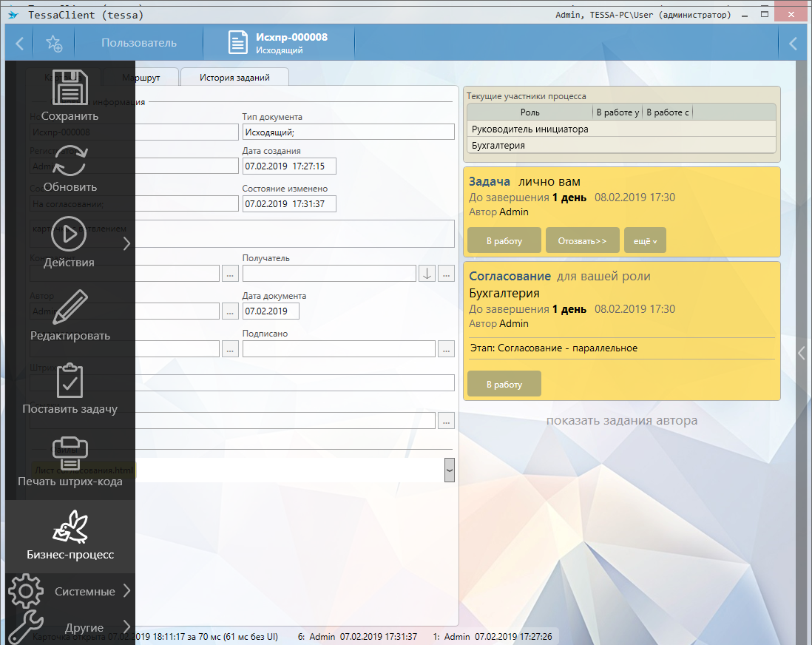Click the TessaClient logo in title bar

pyautogui.click(x=13, y=15)
